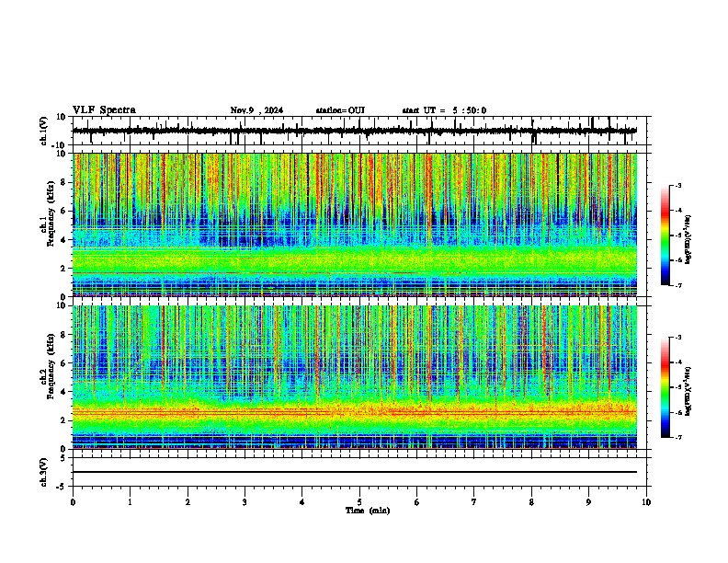Click the "ch.1(V)" waveform axis label
The image size is (728, 563).
pos(44,131)
